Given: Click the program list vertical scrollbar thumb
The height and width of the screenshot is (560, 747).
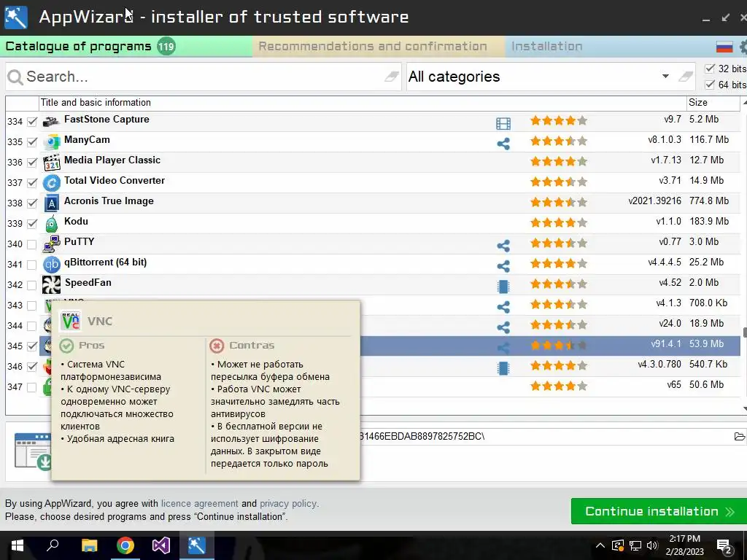Looking at the screenshot, I should [x=744, y=332].
